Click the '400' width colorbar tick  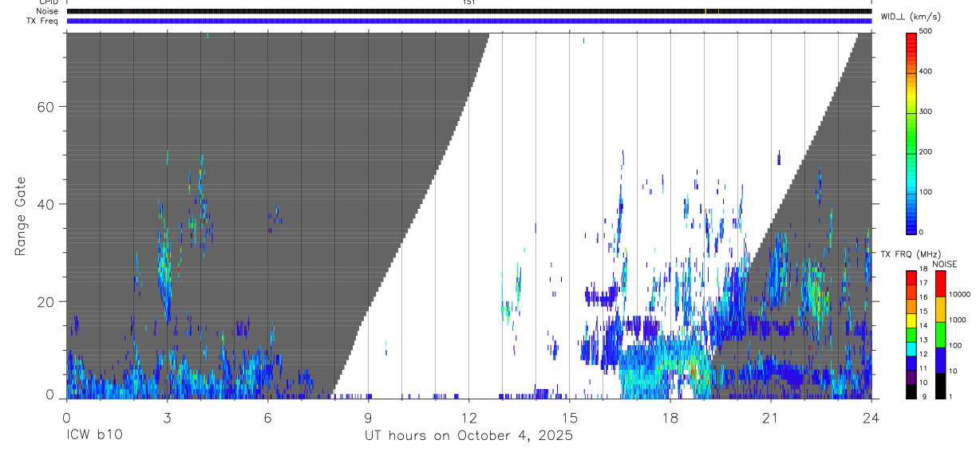[925, 71]
